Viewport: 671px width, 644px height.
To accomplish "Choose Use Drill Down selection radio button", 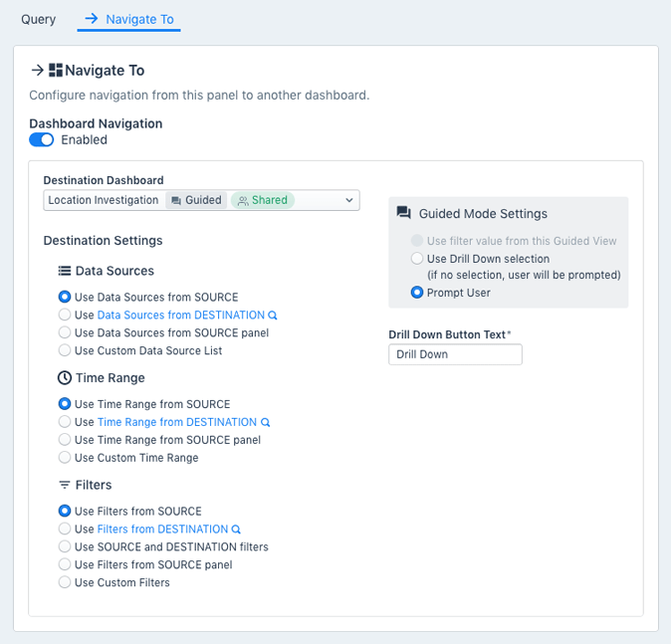I will pyautogui.click(x=417, y=259).
